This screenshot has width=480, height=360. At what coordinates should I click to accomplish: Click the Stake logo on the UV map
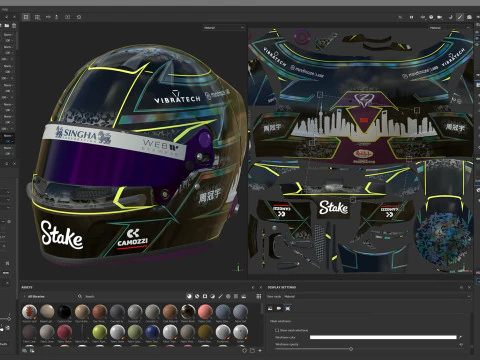(333, 208)
